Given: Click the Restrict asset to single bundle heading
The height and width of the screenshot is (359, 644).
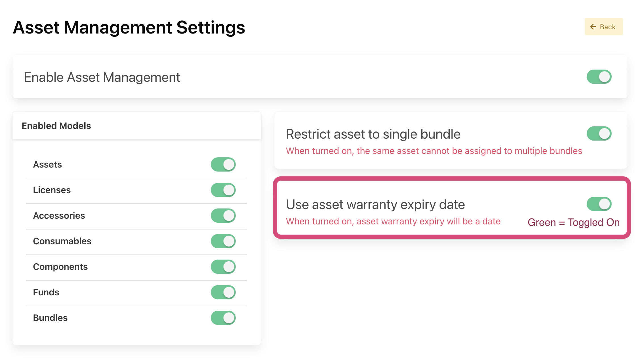Looking at the screenshot, I should pyautogui.click(x=373, y=134).
